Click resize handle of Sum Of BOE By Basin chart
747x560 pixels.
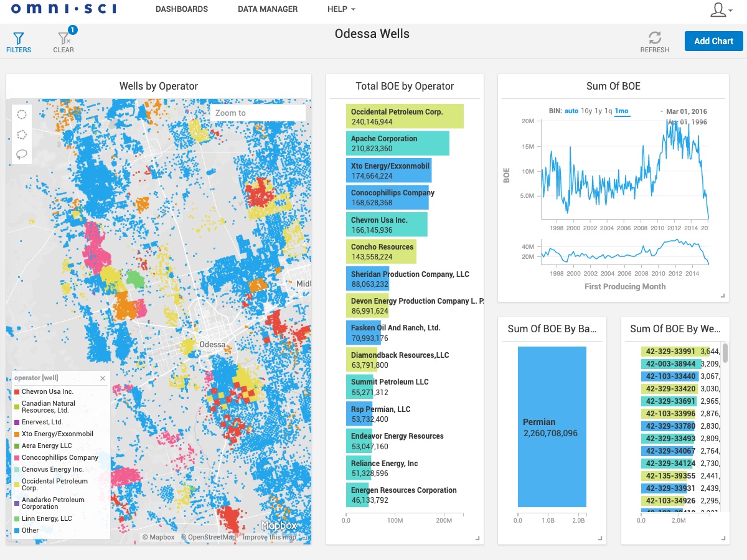600,538
